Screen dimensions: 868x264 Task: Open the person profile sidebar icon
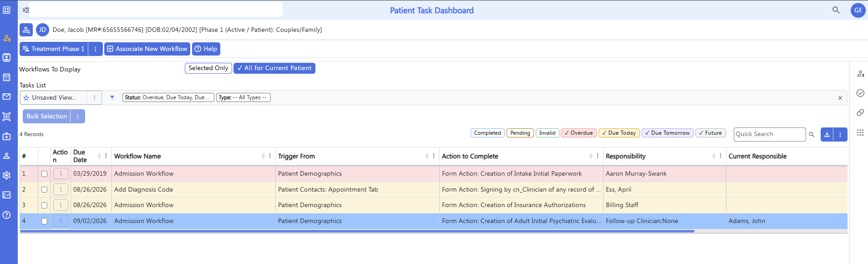pos(6,156)
